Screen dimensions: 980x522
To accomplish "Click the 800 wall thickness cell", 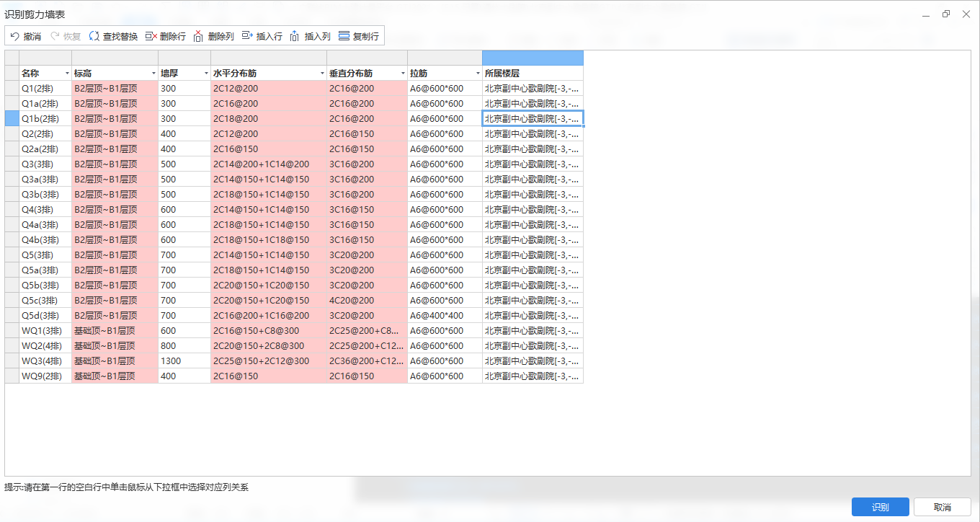I will [184, 346].
